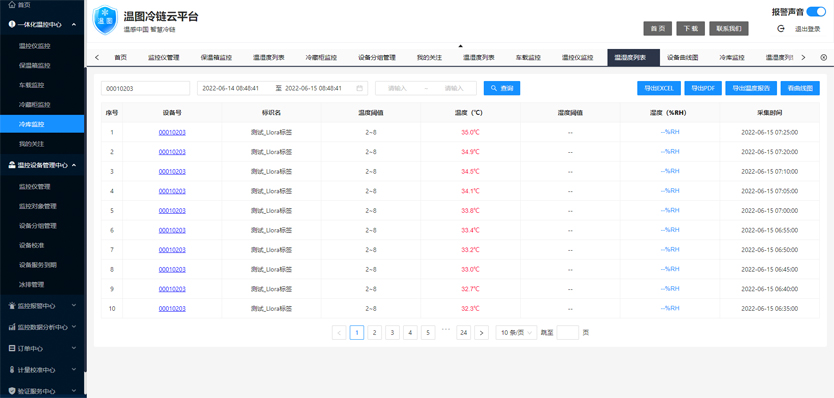Expand the 监控数据分析中心 sidebar section
Viewport: 834px width, 398px height.
(73, 327)
